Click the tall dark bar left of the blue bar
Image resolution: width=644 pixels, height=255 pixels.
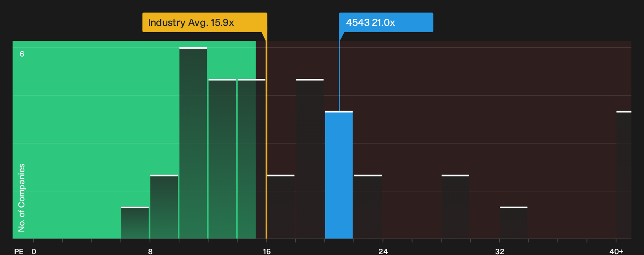pos(310,159)
